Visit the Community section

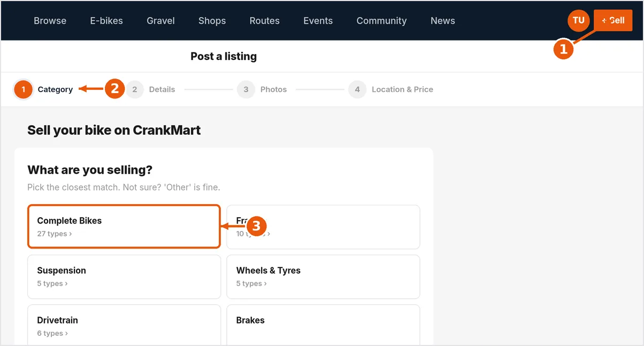click(381, 21)
